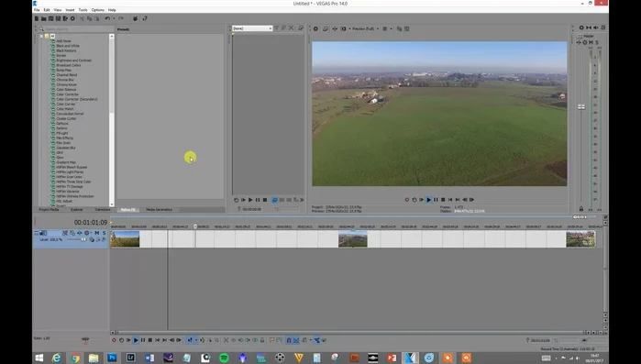The height and width of the screenshot is (364, 641).
Task: Click Pause button in timeline transport bar
Action: tap(143, 340)
